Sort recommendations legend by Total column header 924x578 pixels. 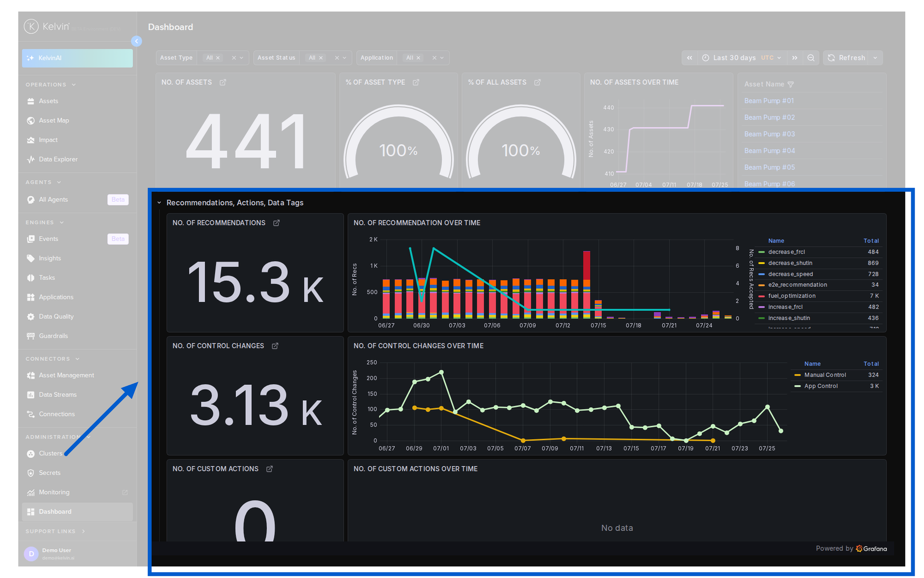(871, 241)
